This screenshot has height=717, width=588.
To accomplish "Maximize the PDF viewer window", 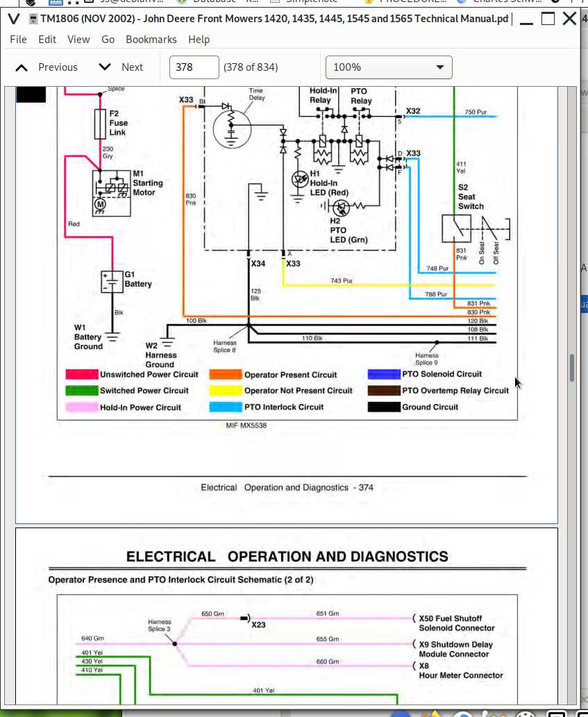I will tap(548, 19).
